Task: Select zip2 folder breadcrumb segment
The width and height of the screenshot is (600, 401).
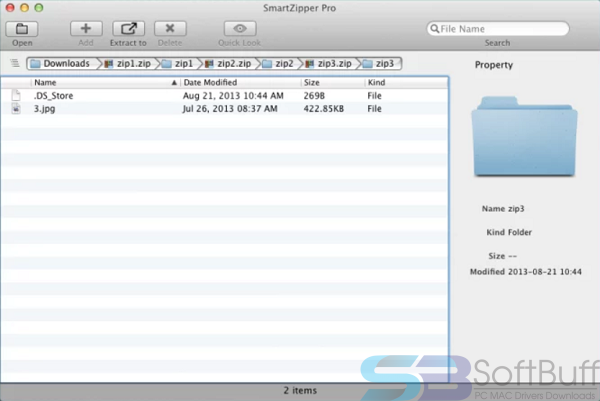Action: (278, 64)
